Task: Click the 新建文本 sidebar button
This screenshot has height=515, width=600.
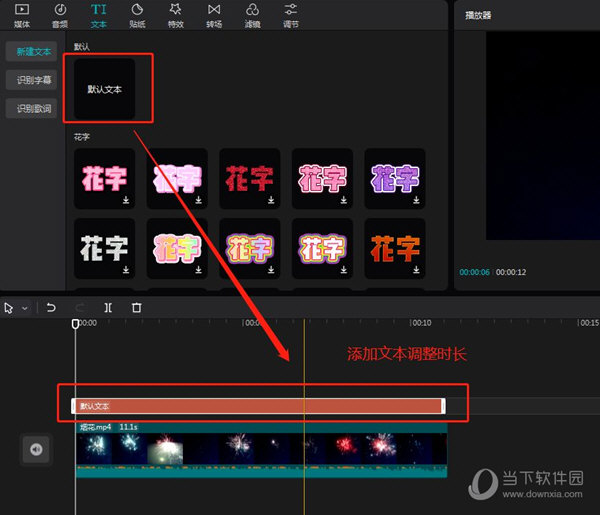Action: (32, 52)
